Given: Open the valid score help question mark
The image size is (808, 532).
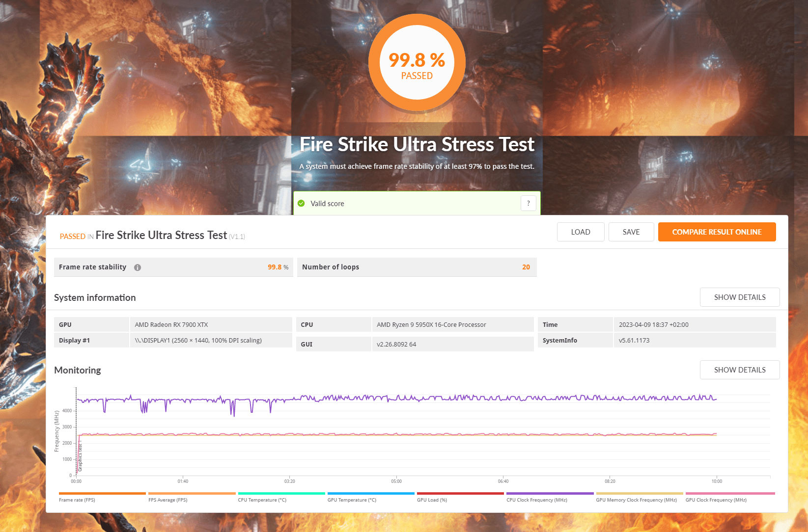Looking at the screenshot, I should (528, 203).
